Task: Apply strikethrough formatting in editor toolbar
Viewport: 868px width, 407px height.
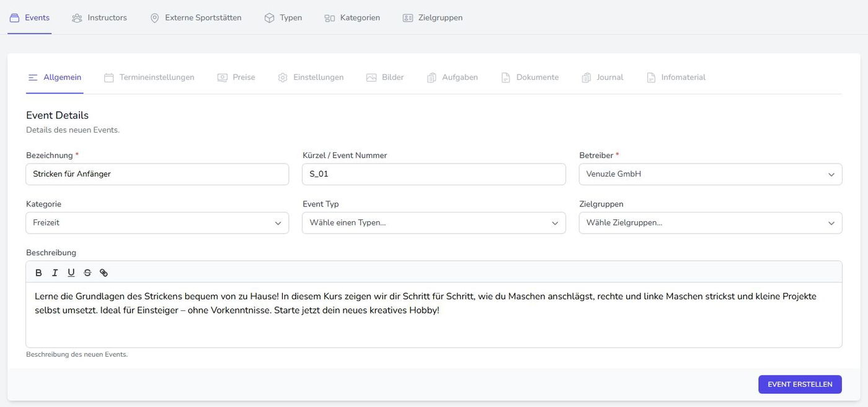Action: [87, 273]
